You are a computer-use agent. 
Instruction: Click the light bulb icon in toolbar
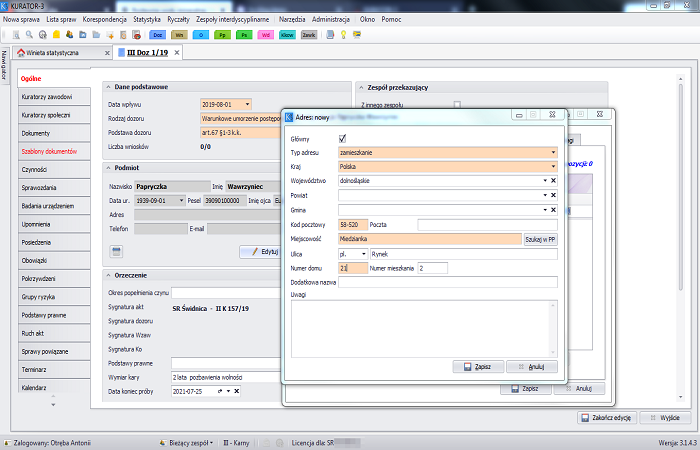[x=344, y=34]
